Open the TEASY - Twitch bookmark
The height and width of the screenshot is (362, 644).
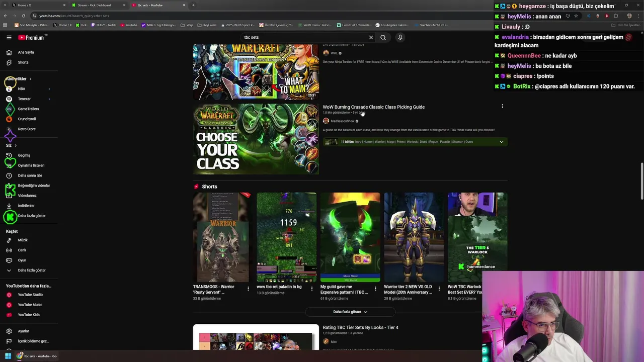tap(104, 25)
